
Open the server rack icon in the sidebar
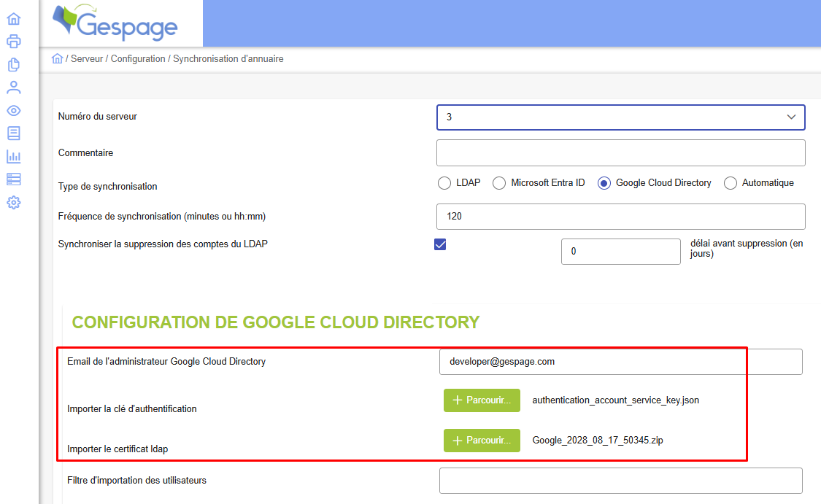coord(14,179)
